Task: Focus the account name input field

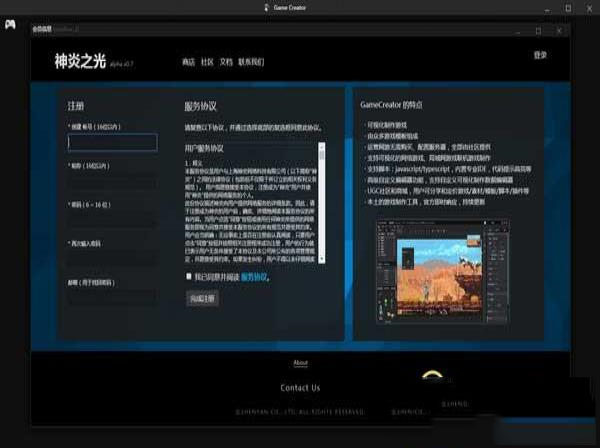Action: click(x=112, y=143)
